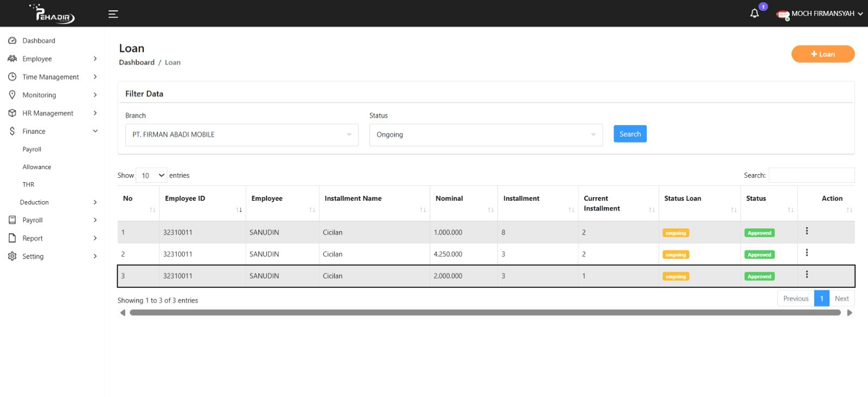The width and height of the screenshot is (868, 397).
Task: Change the show entries count dropdown
Action: pos(151,175)
